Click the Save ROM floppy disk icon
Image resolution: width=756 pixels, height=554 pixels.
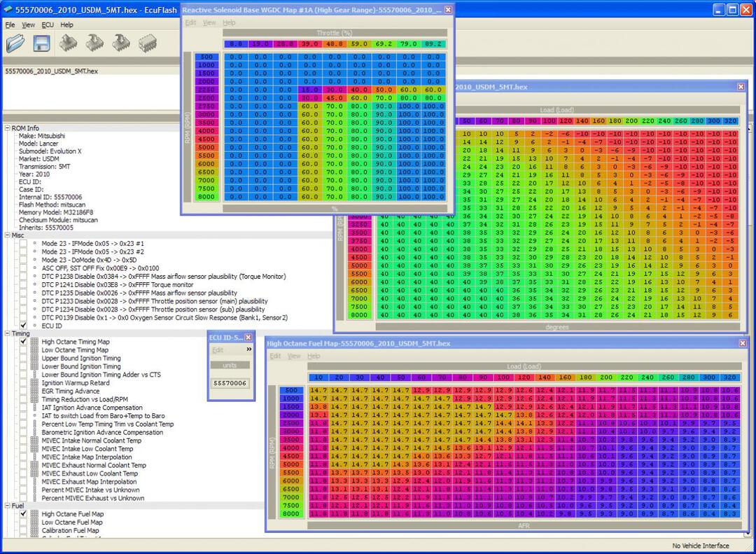click(41, 43)
